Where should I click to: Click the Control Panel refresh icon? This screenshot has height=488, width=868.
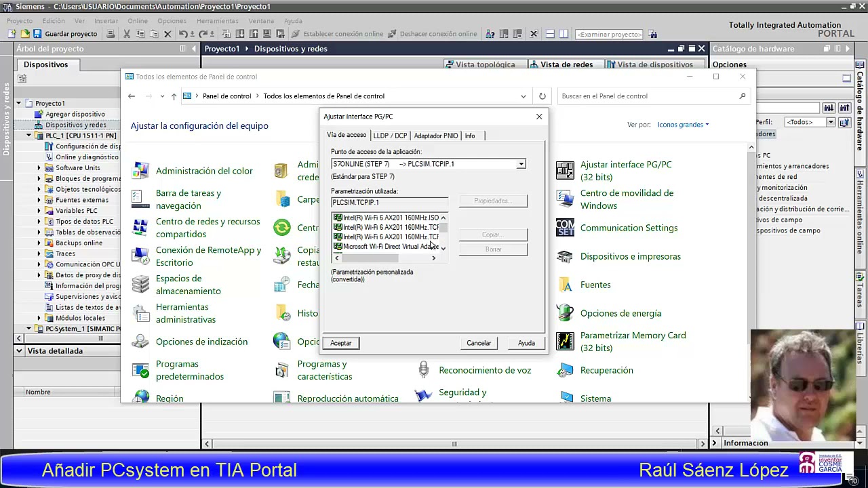click(542, 96)
